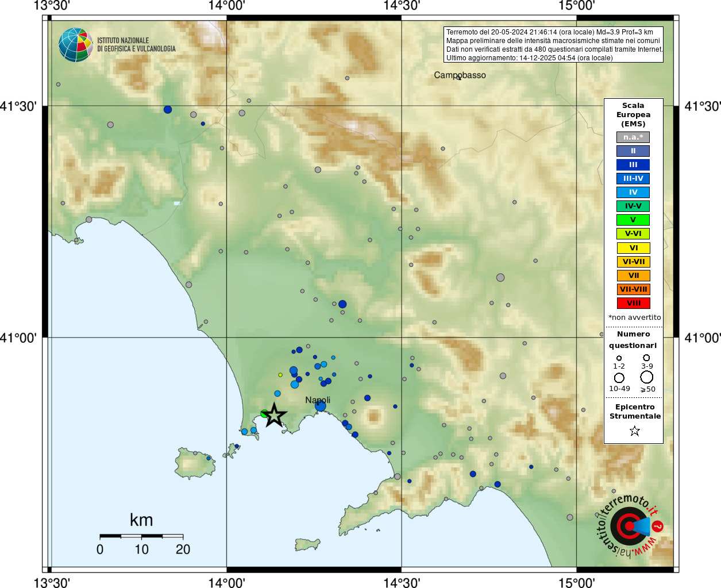Click the Scala Europea (EMS) legend title
Image resolution: width=721 pixels, height=588 pixels.
(633, 114)
